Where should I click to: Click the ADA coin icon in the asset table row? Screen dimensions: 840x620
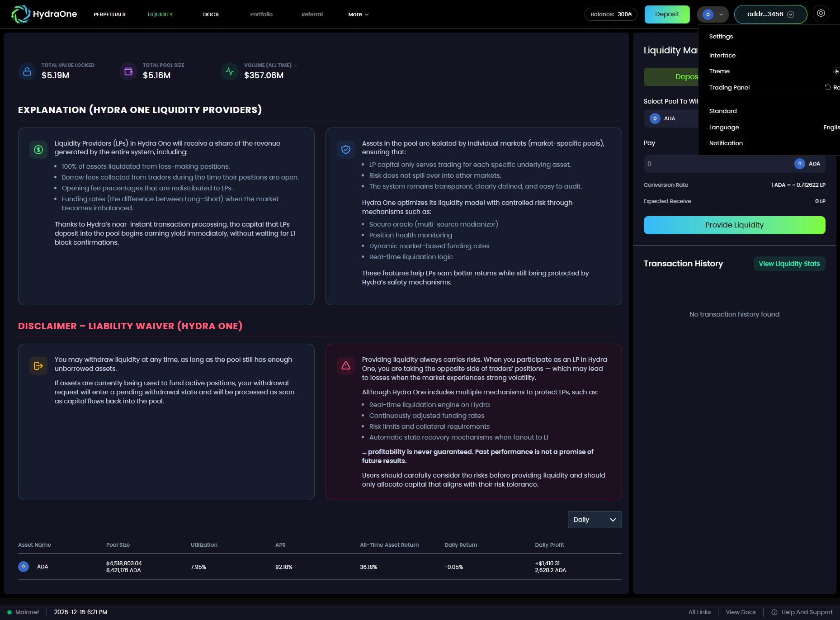pos(24,567)
